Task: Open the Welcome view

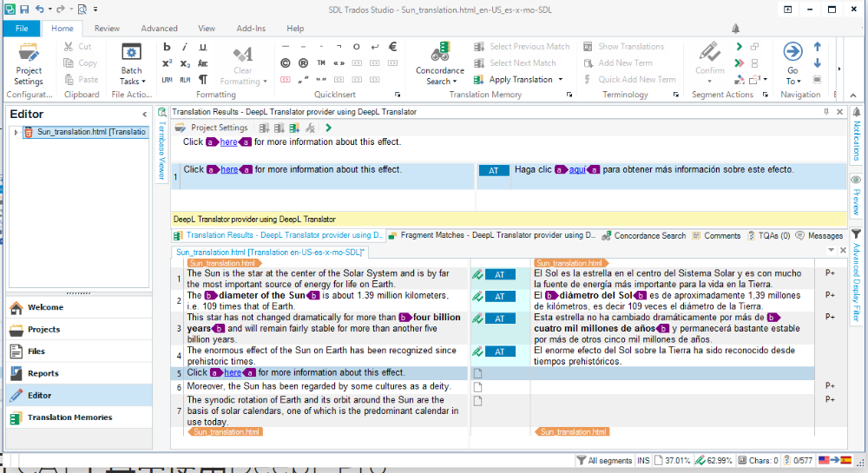Action: [x=79, y=307]
